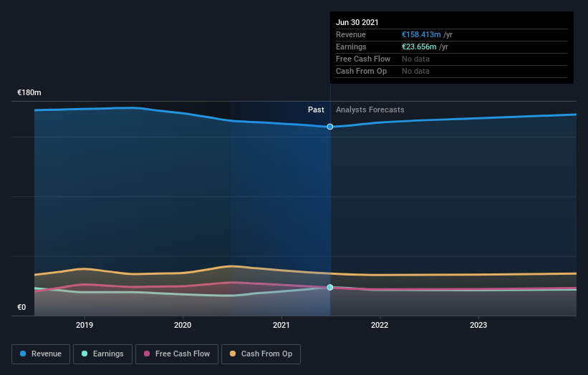Toggle the Earnings legend series
The width and height of the screenshot is (588, 375).
102,354
